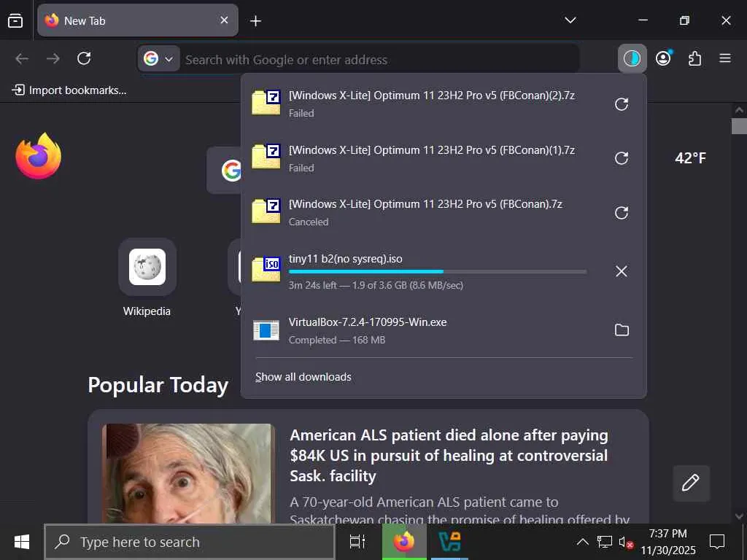
Task: Open the Google search engine selector dropdown
Action: click(x=158, y=59)
